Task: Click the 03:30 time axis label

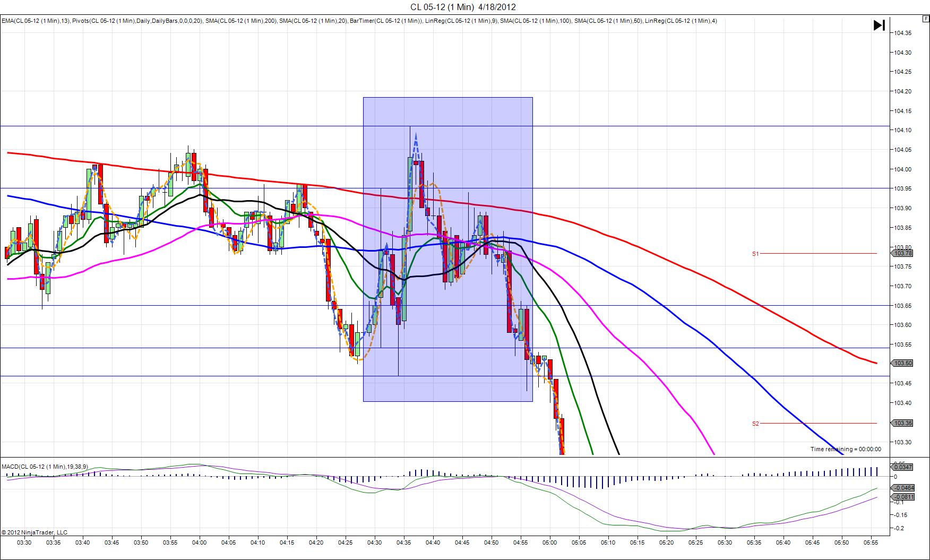Action: coord(24,542)
